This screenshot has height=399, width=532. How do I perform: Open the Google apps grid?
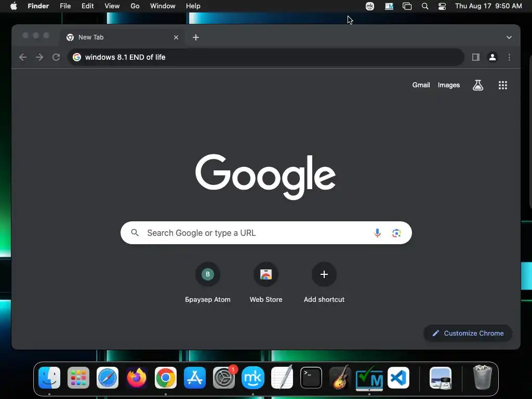point(502,85)
